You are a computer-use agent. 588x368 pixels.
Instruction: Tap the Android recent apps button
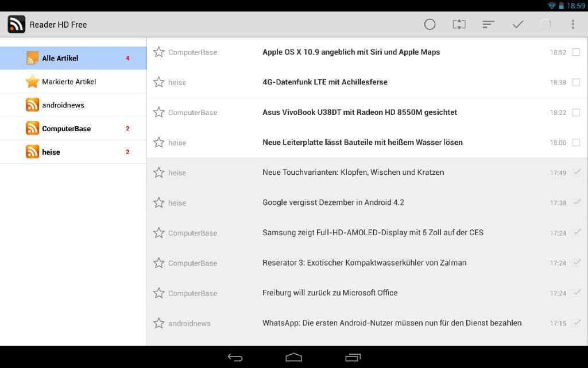click(x=353, y=357)
